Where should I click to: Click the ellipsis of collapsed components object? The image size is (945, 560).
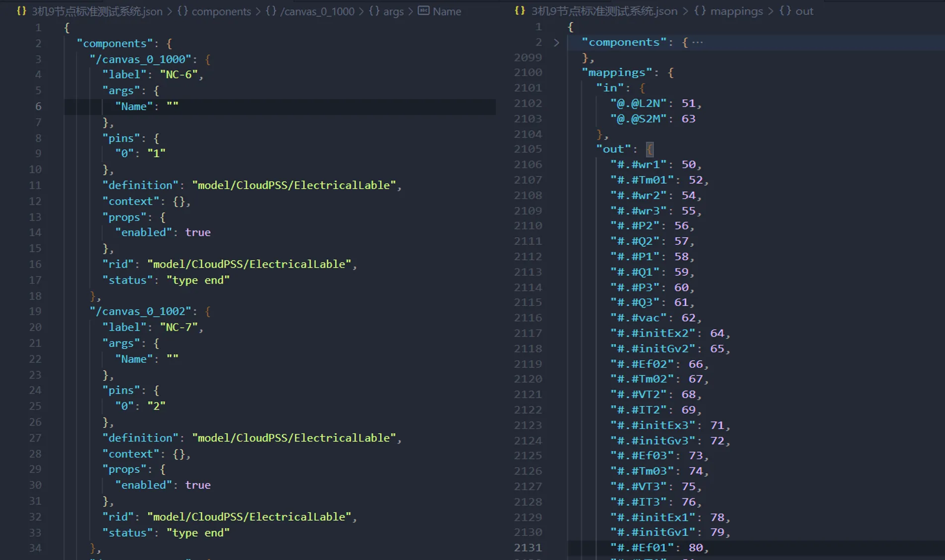[698, 43]
